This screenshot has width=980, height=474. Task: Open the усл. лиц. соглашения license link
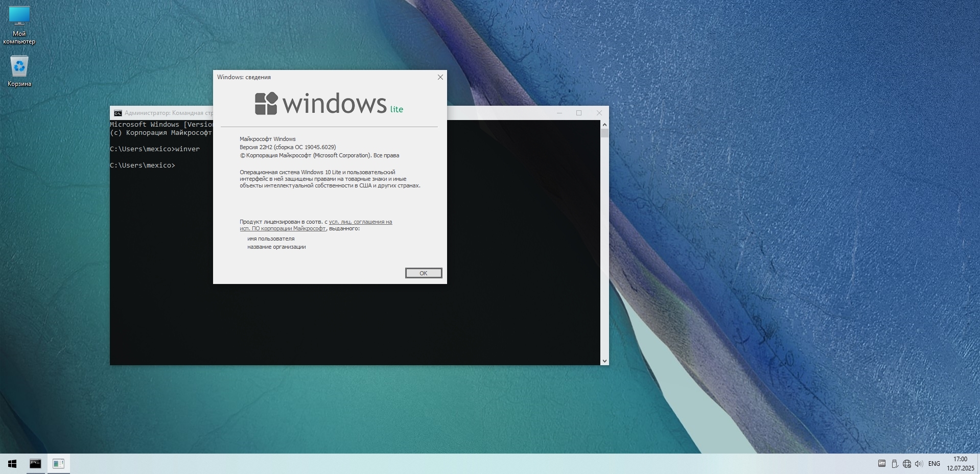[x=316, y=225]
